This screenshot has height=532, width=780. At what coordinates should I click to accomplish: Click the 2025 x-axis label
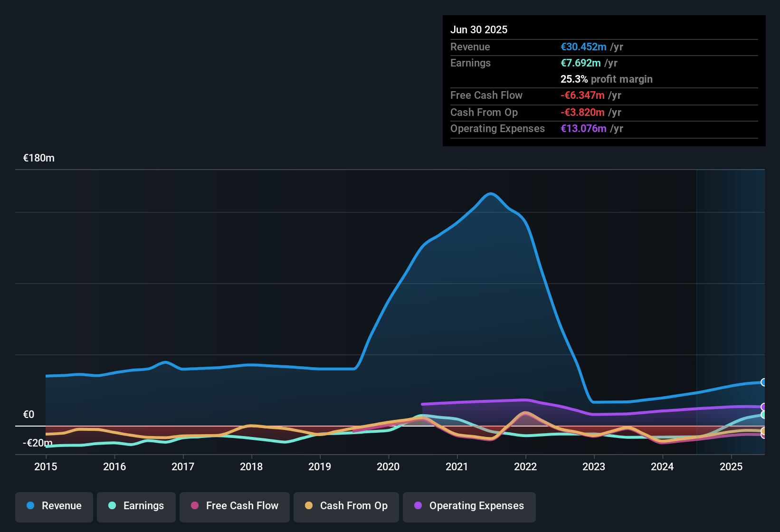[731, 467]
